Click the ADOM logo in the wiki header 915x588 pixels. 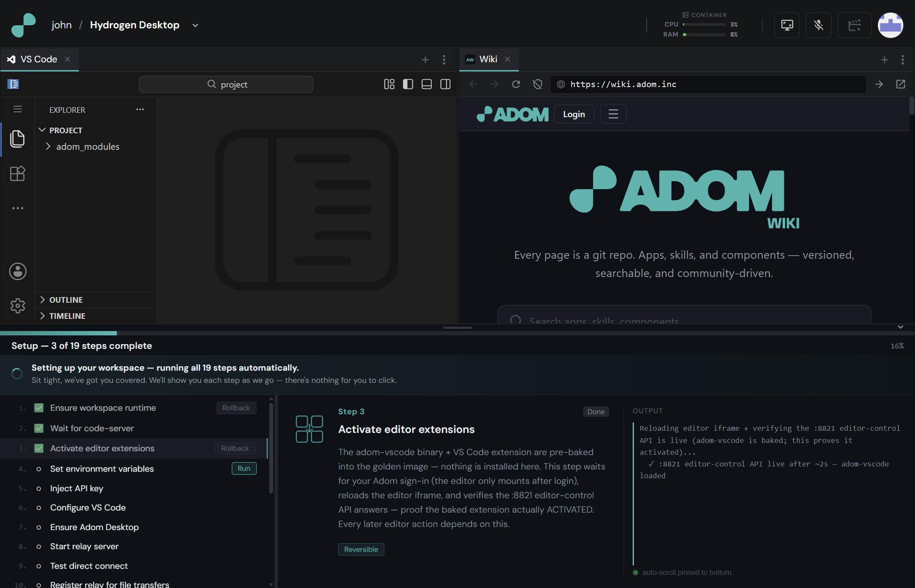(512, 114)
